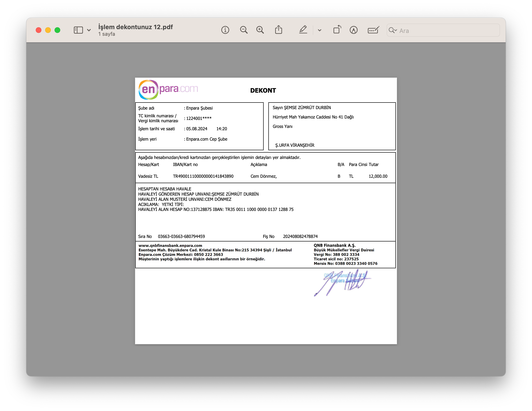Zoom in on the PDF
532x411 pixels.
click(x=260, y=30)
